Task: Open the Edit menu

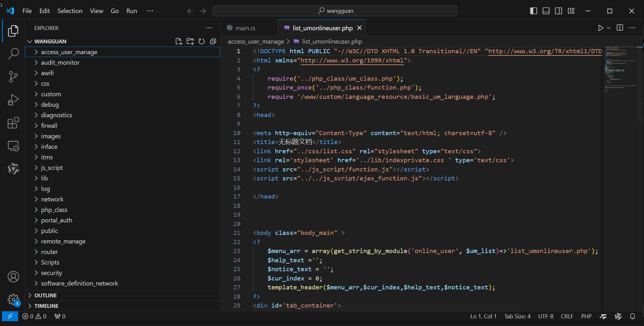Action: 45,11
